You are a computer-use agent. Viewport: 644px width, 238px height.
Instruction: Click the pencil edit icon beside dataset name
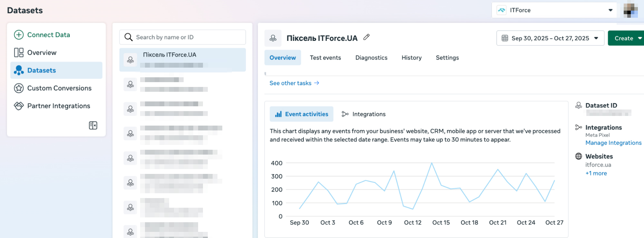366,37
